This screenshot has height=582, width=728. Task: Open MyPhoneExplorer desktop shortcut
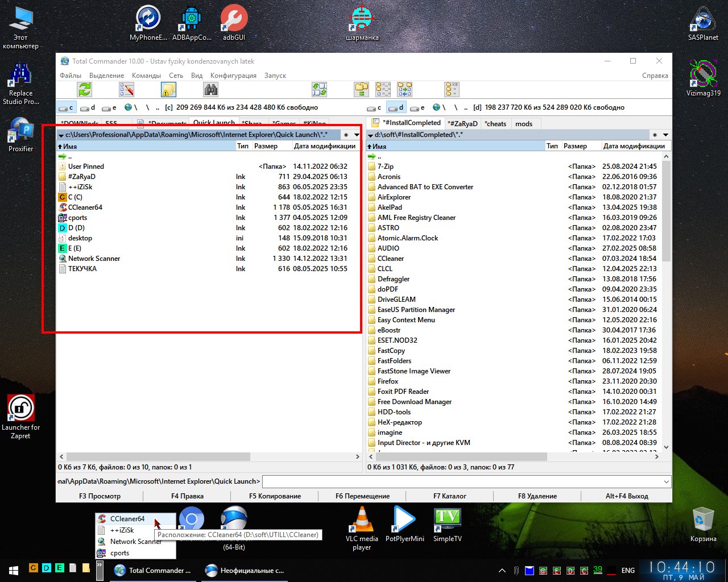pyautogui.click(x=148, y=23)
